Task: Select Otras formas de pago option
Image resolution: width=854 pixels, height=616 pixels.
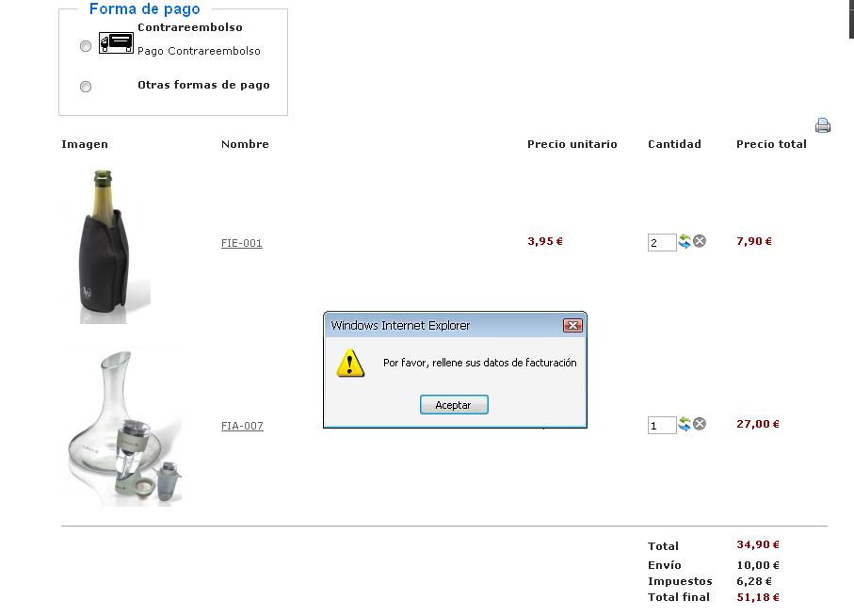Action: pyautogui.click(x=86, y=87)
